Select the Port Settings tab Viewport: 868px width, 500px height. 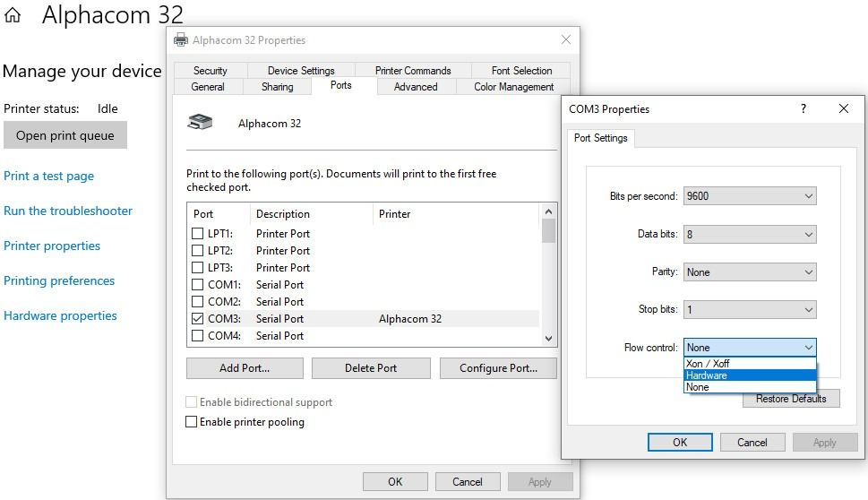click(601, 138)
